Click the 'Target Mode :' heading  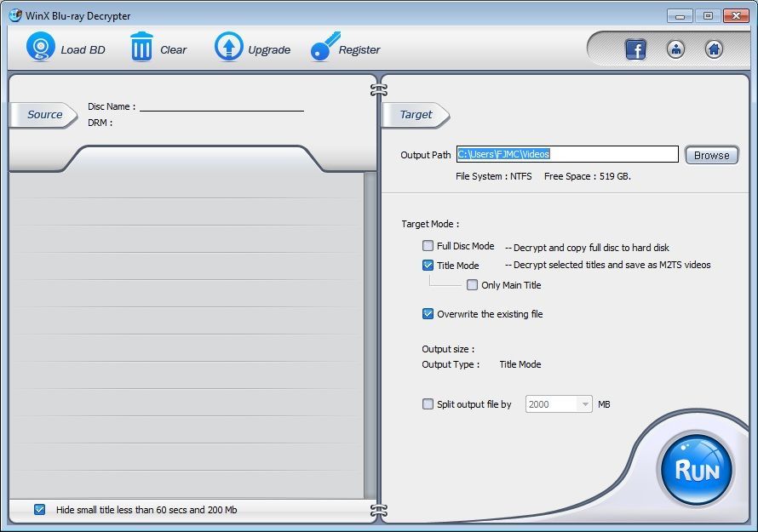pos(430,224)
